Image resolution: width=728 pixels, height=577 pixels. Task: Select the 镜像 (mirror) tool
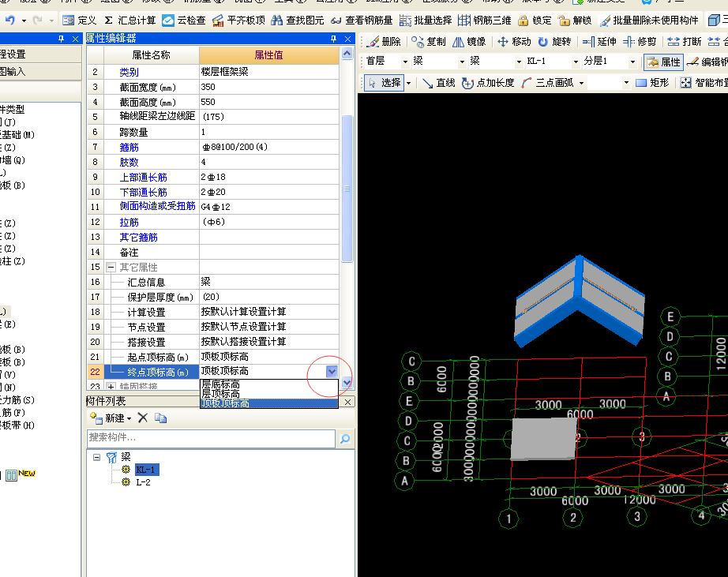pos(469,42)
